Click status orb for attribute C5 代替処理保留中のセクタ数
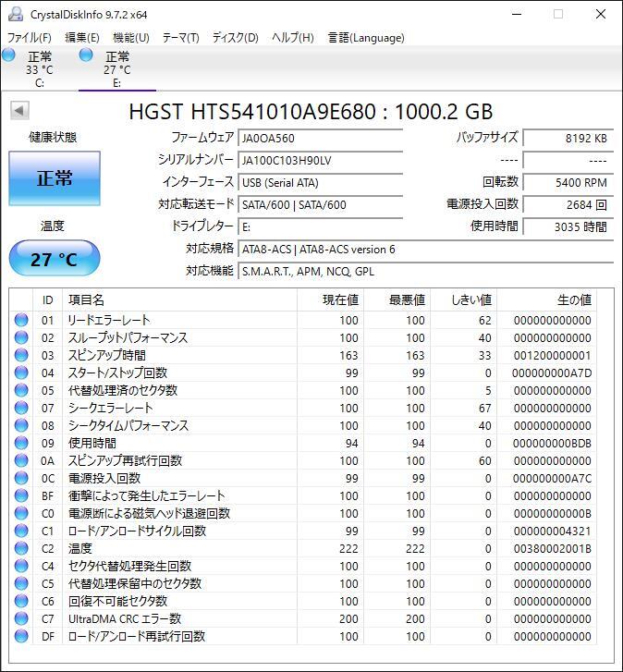623x672 pixels. (21, 583)
